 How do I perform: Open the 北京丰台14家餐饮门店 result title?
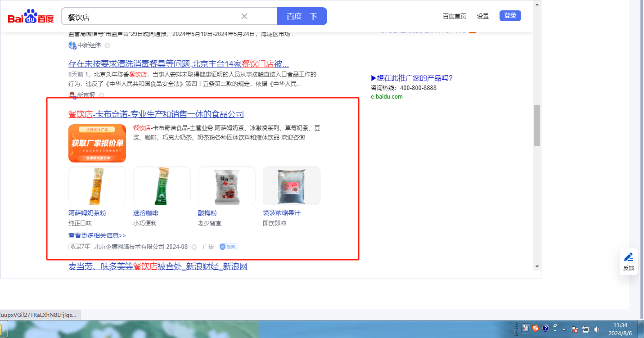pyautogui.click(x=179, y=63)
